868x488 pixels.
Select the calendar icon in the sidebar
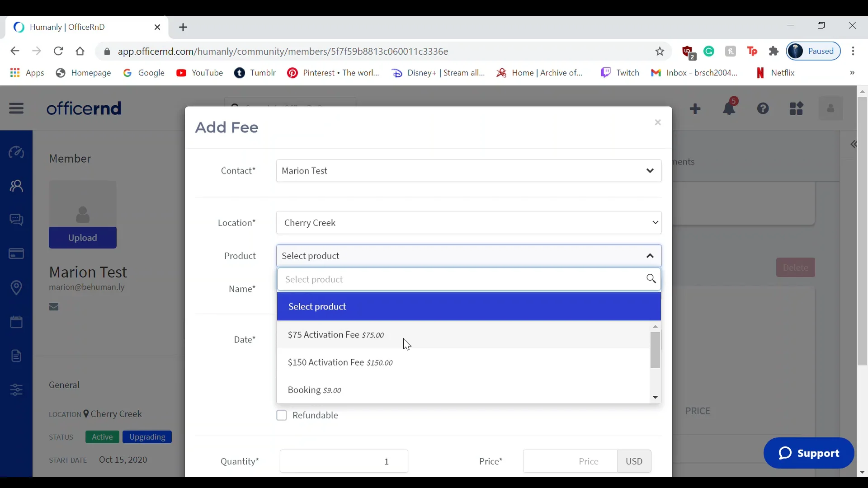coord(16,322)
